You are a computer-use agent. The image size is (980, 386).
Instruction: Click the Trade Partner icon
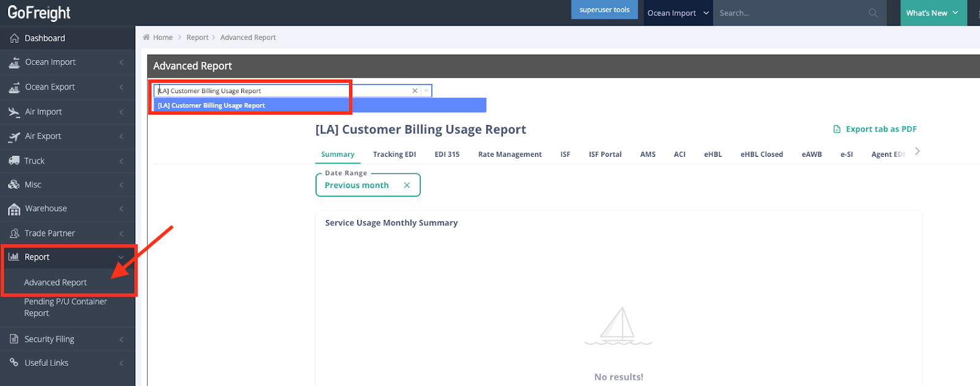pyautogui.click(x=14, y=233)
